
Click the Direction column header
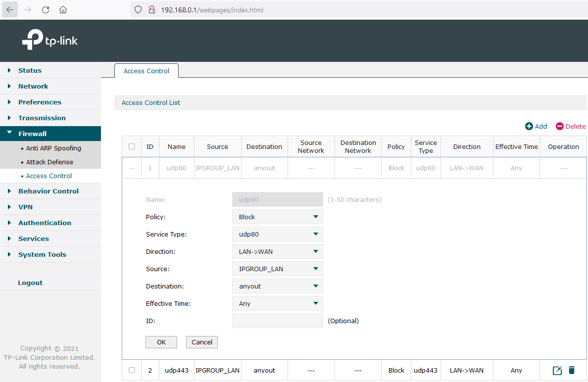[x=467, y=146]
